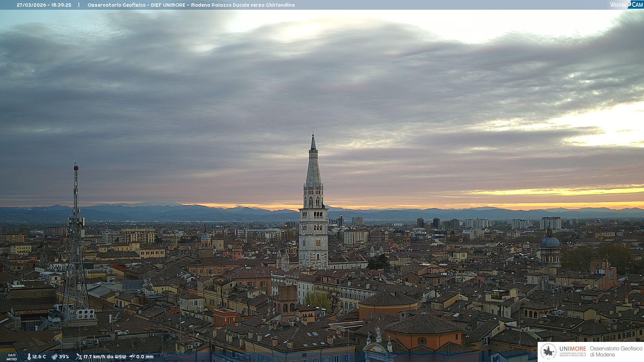The width and height of the screenshot is (644, 362).
Task: Click the wind anemometer icon
Action: [x=79, y=357]
